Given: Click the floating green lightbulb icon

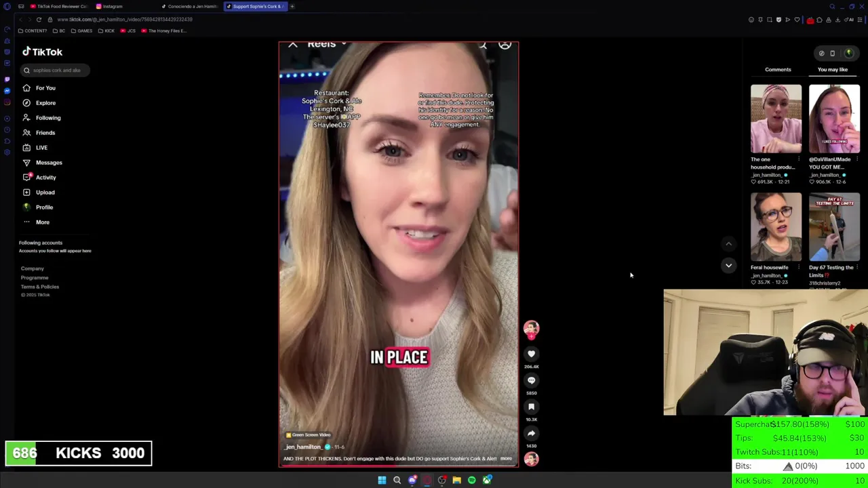Looking at the screenshot, I should point(848,53).
